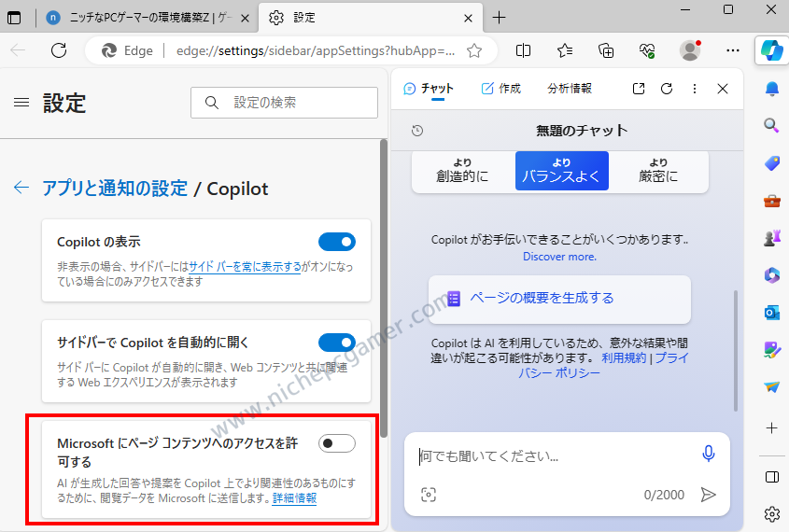Add this page to favorites star
Screen dimensions: 789x532
[474, 50]
